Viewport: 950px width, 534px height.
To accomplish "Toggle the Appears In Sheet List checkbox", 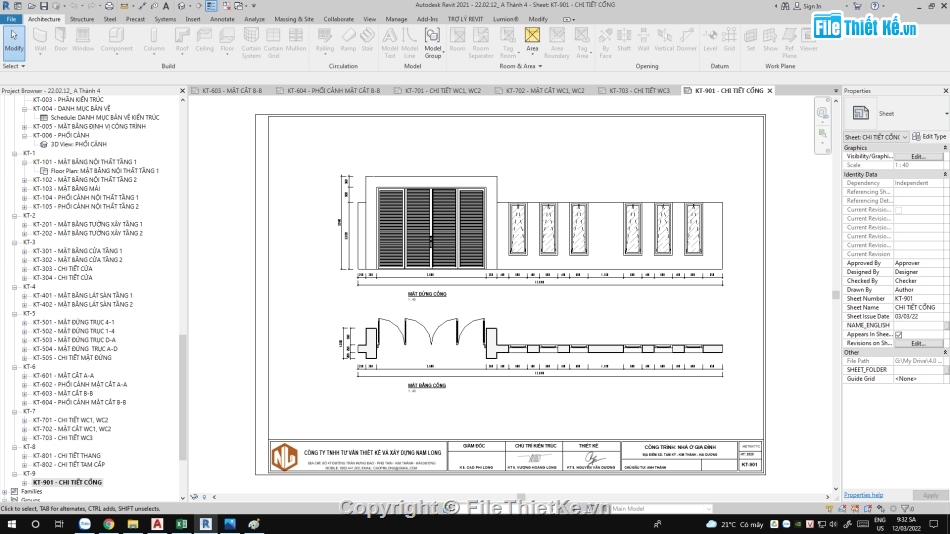I will click(x=899, y=335).
